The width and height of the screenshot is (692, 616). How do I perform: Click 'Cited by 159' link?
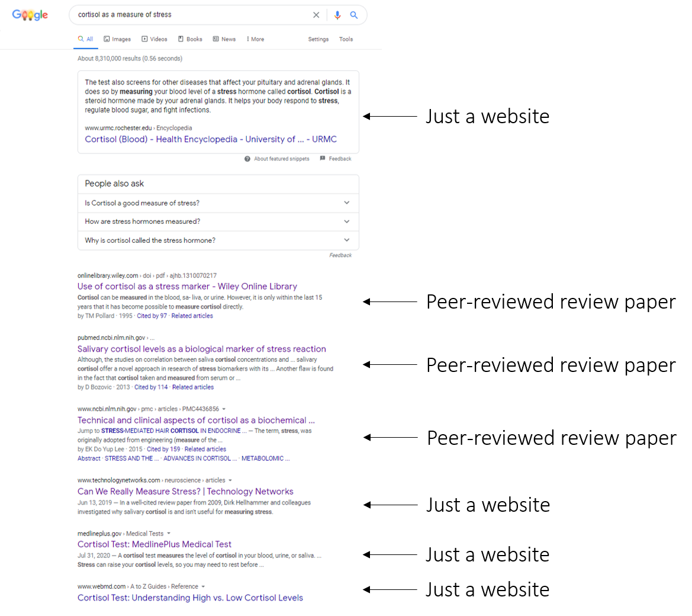tap(163, 449)
